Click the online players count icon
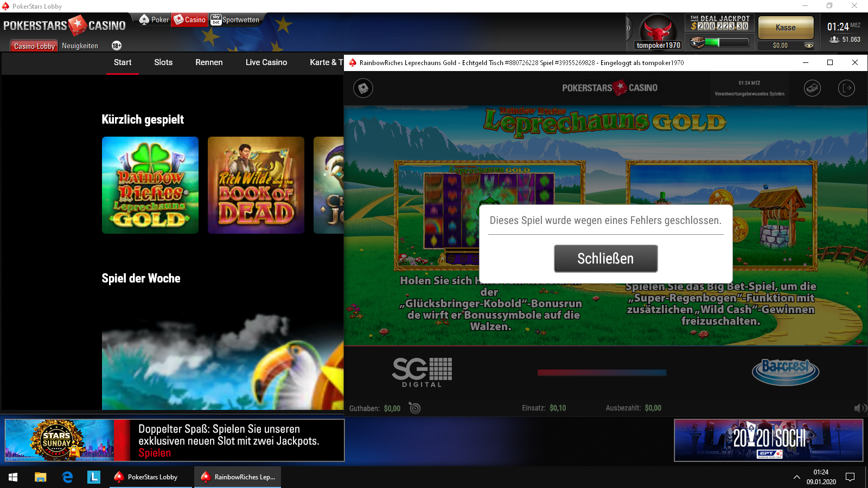This screenshot has height=488, width=868. click(834, 40)
